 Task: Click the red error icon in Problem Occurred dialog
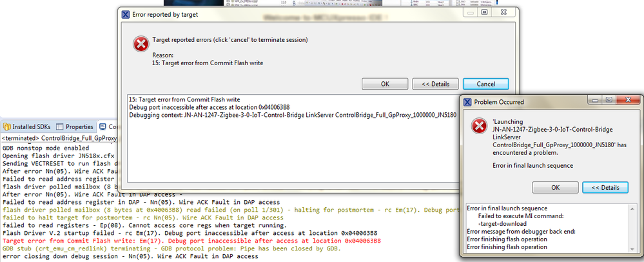(480, 126)
